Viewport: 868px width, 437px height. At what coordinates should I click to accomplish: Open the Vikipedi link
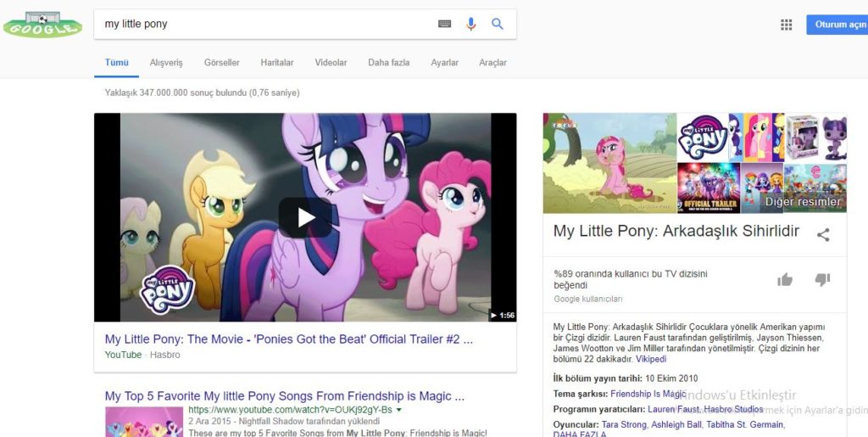[x=651, y=359]
